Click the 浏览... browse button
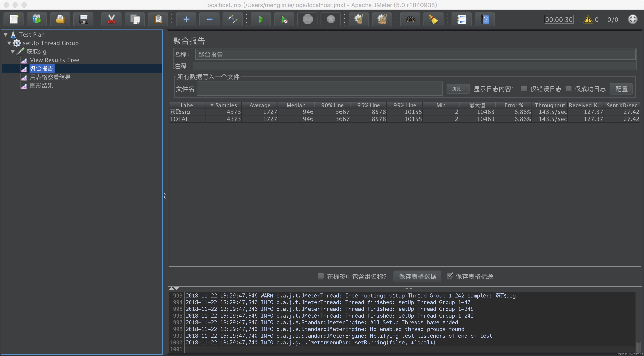 pyautogui.click(x=458, y=89)
